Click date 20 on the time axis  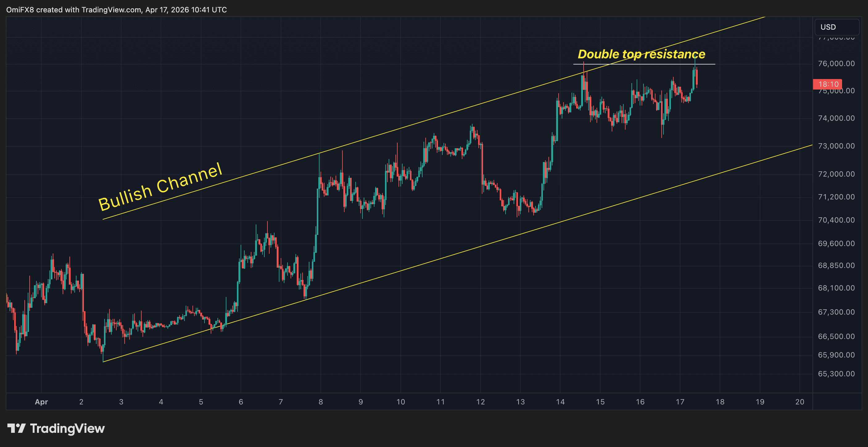(800, 402)
